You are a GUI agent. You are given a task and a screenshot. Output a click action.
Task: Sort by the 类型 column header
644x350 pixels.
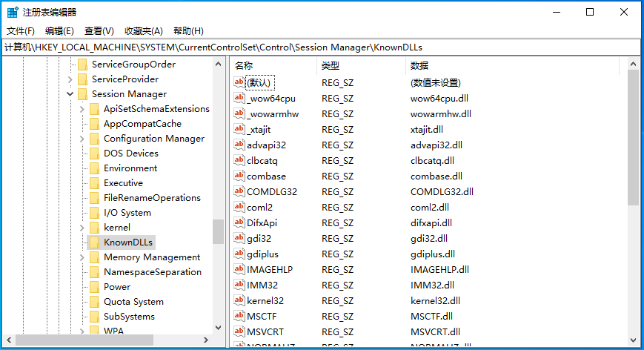(361, 66)
